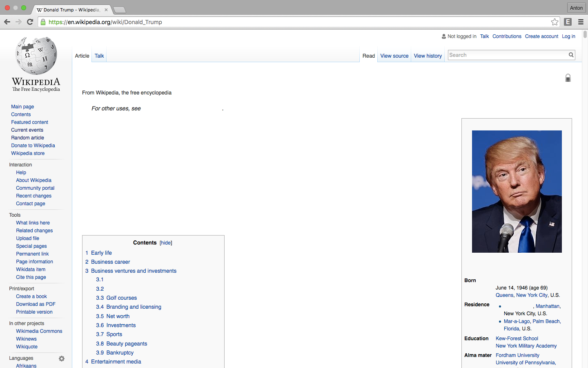The width and height of the screenshot is (588, 368).
Task: Jump to 1 Early life section
Action: click(98, 253)
